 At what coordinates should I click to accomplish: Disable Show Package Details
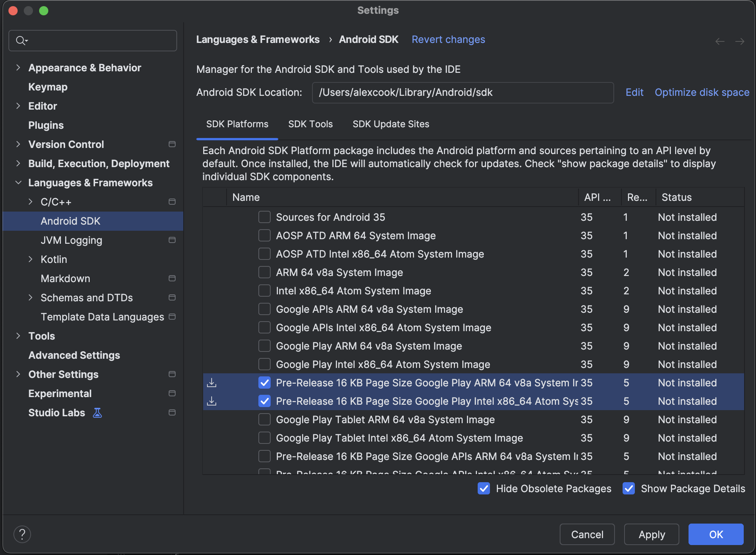(x=628, y=488)
